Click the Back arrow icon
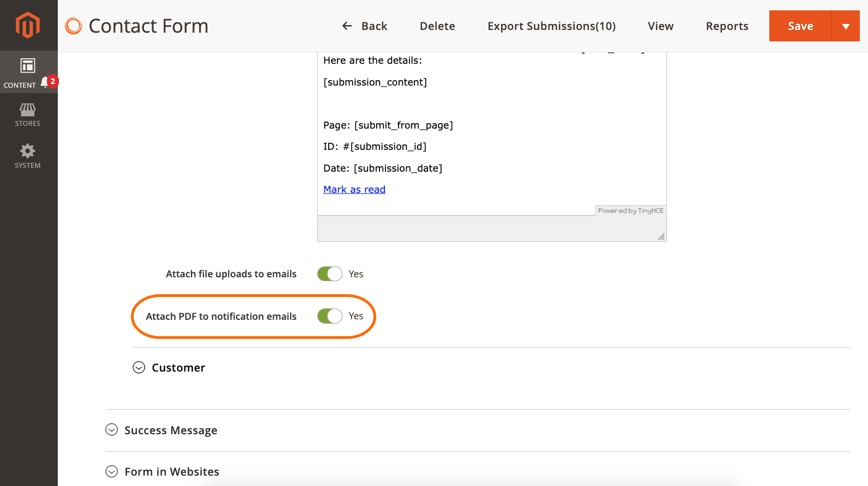 (x=347, y=26)
